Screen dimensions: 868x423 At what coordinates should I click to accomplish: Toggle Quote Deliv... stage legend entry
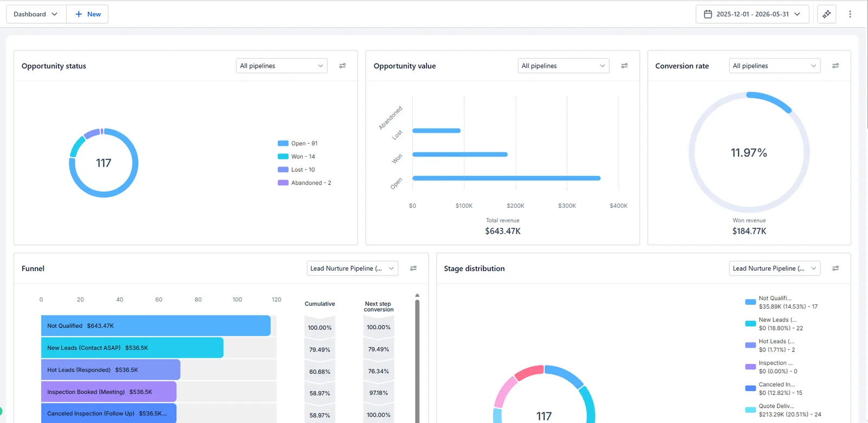pos(783,410)
